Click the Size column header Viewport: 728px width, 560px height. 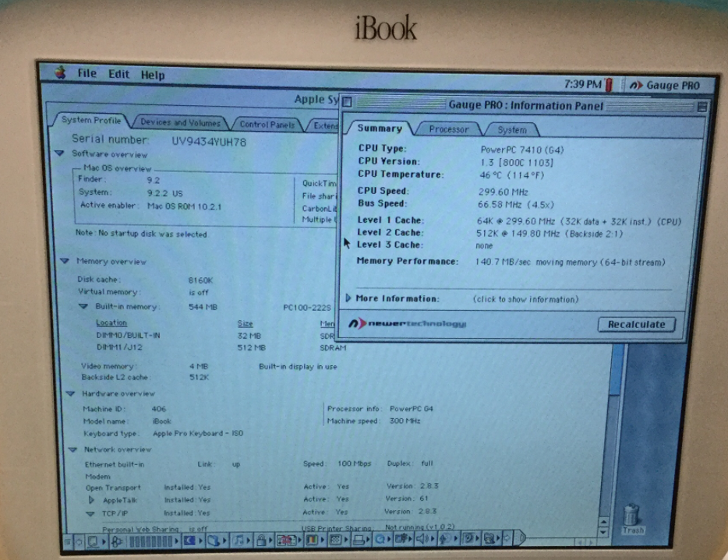click(246, 323)
